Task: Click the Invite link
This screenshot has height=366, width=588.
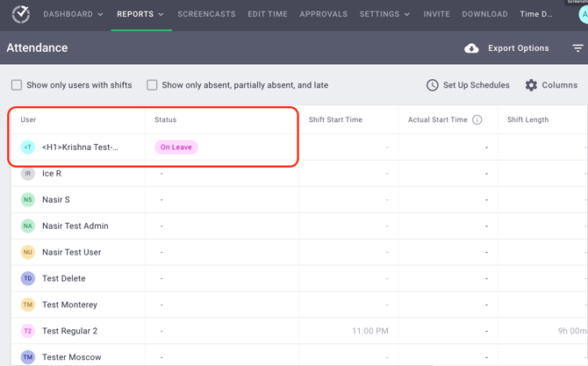Action: 436,14
